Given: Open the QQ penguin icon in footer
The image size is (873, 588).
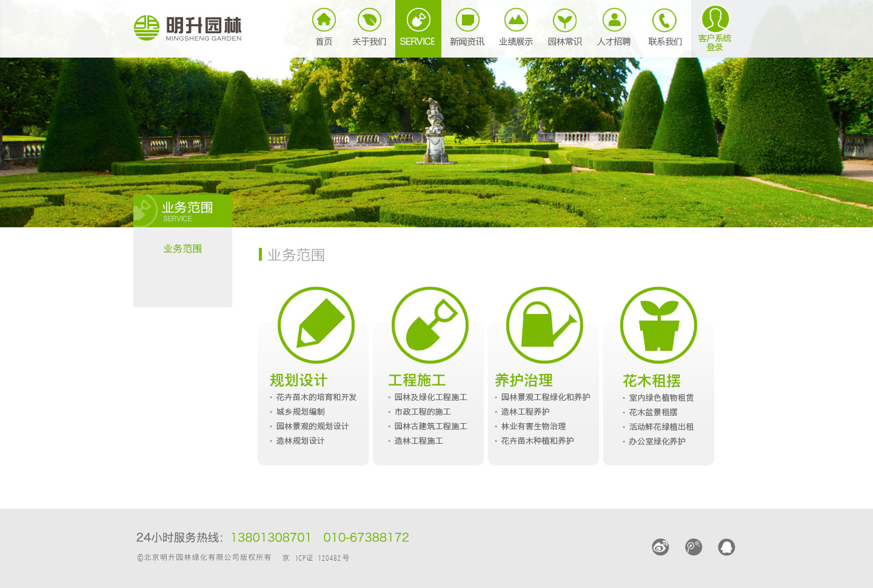Looking at the screenshot, I should [x=726, y=547].
